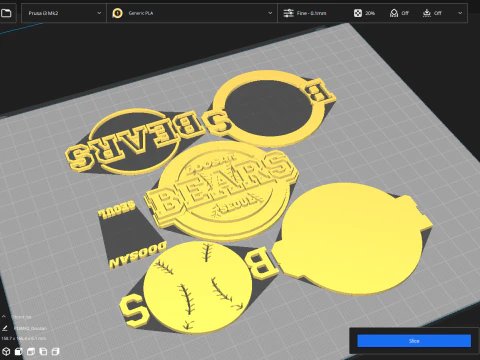Click the PI3MK2_Doosan job name
This screenshot has height=360, width=480.
click(x=30, y=328)
